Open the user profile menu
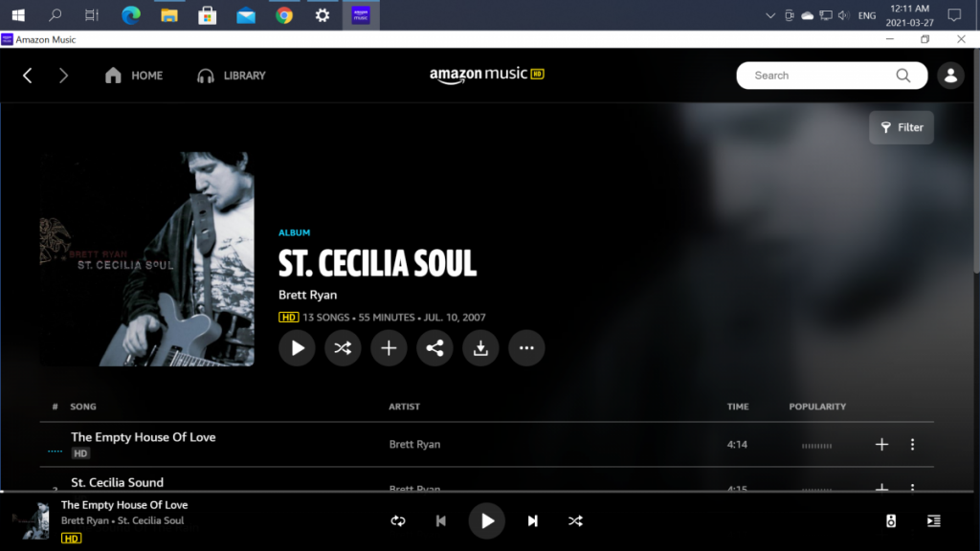The width and height of the screenshot is (980, 551). click(950, 76)
